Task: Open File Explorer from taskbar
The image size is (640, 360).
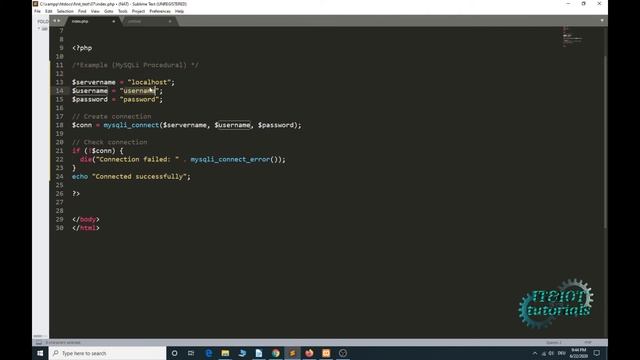Action: pyautogui.click(x=225, y=353)
